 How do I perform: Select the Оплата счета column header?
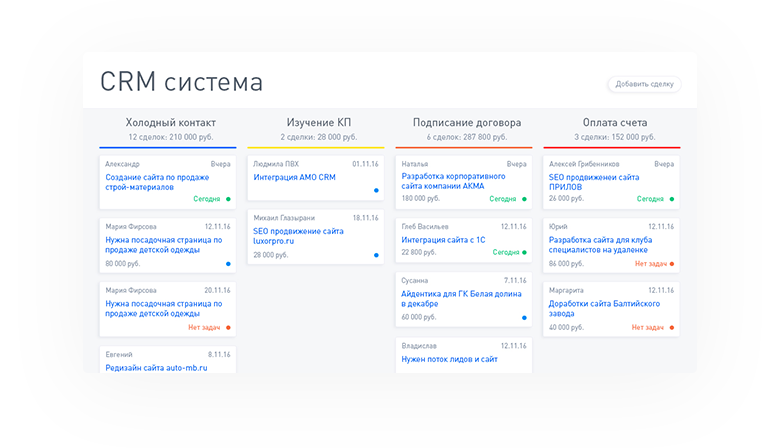coord(615,122)
